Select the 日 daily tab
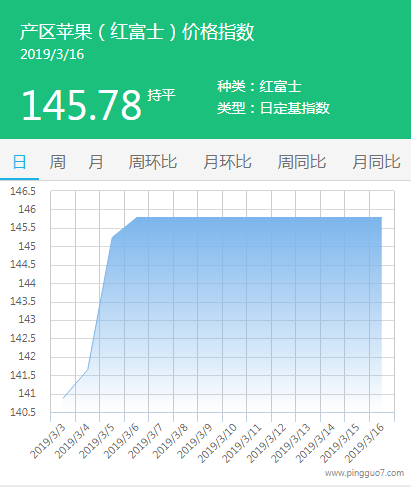This screenshot has width=411, height=487. [19, 162]
